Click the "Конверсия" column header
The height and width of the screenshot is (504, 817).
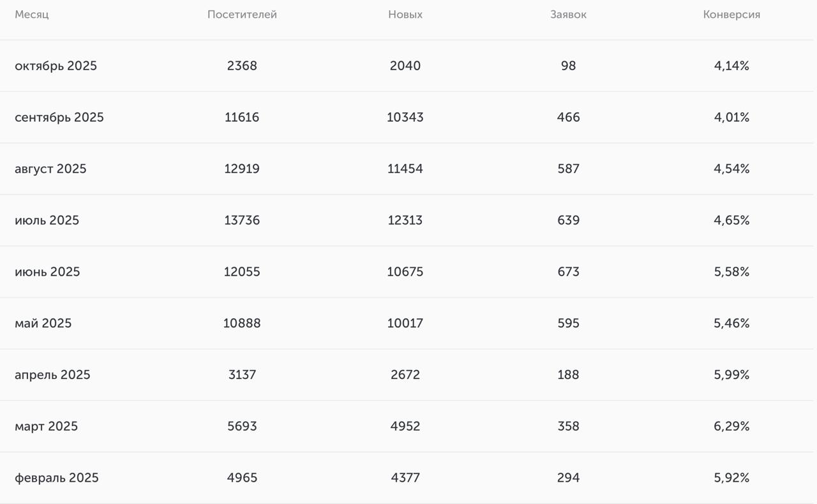click(731, 15)
